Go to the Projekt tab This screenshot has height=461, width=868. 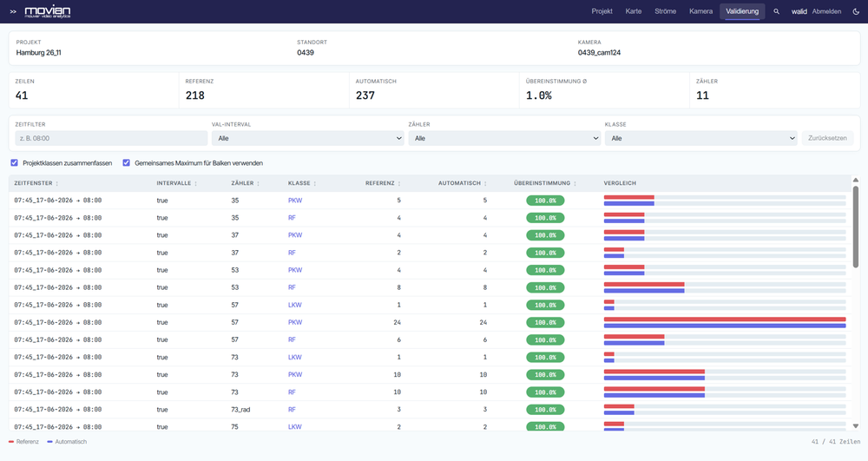(602, 11)
